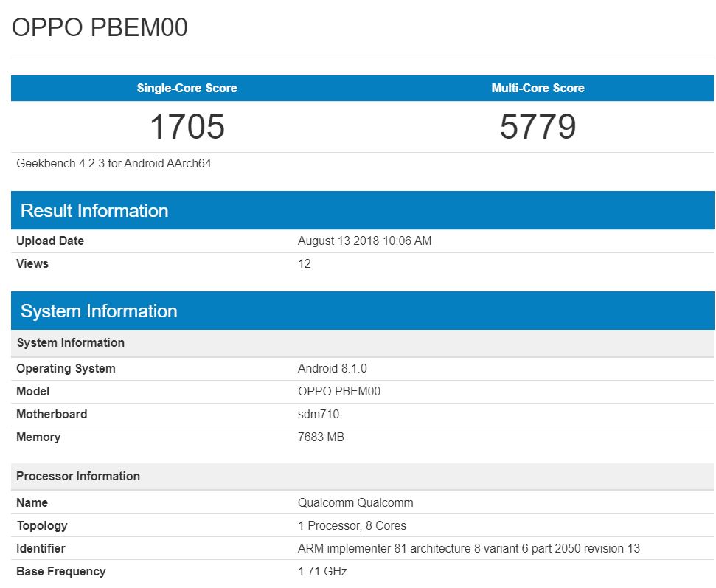Click the Base Frequency label
Screen dimensions: 716x588
[60, 572]
